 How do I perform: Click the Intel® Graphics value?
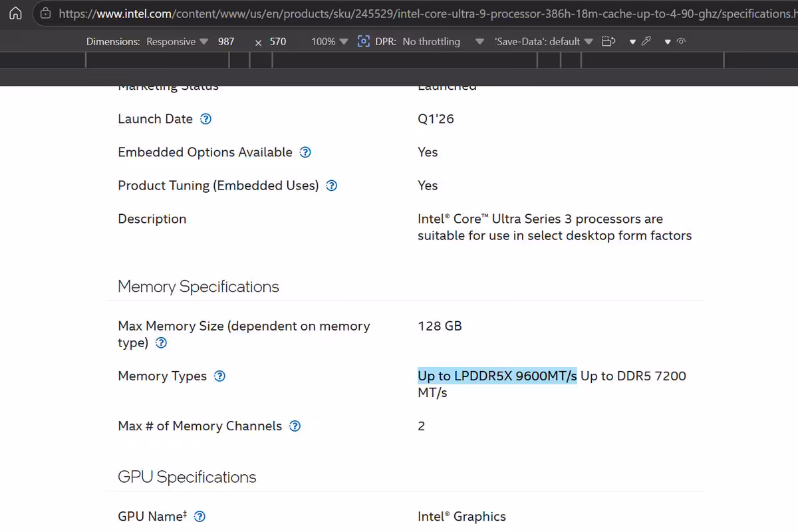pos(462,517)
